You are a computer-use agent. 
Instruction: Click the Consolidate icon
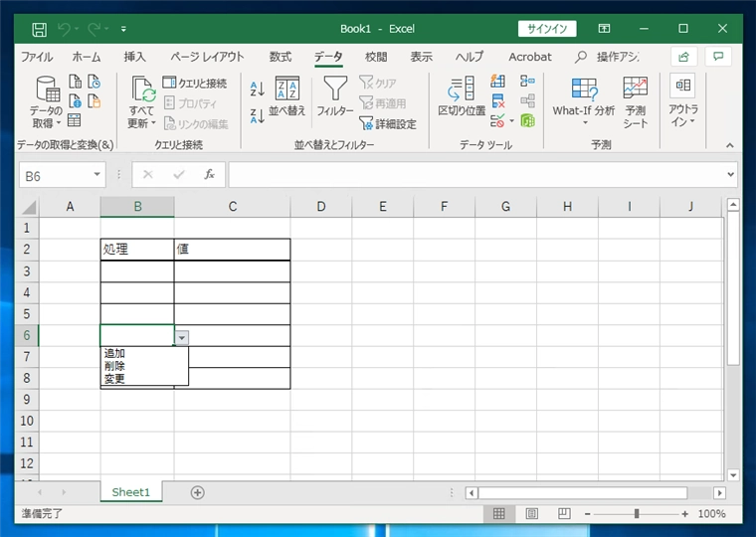(x=527, y=81)
